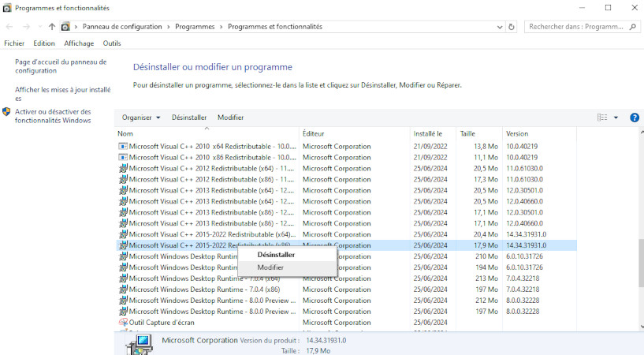This screenshot has width=644, height=355.
Task: Open the recent locations dropdown arrow
Action: [x=40, y=27]
